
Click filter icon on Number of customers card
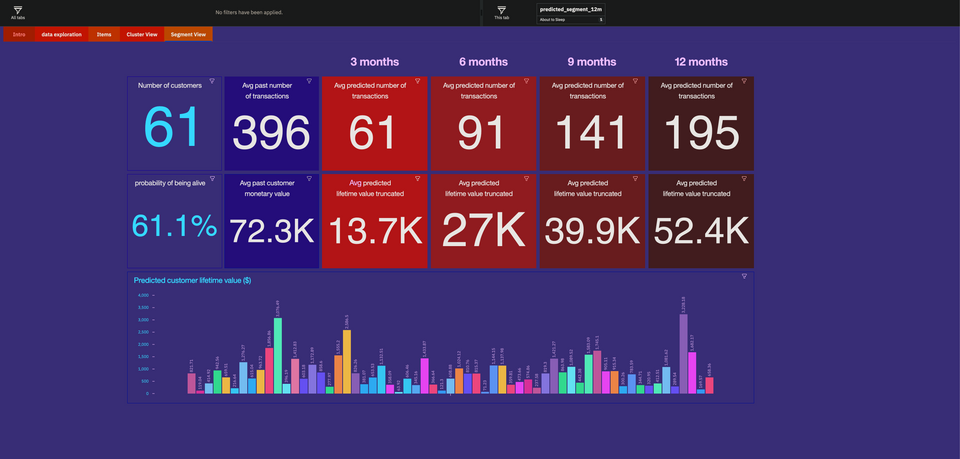point(212,81)
